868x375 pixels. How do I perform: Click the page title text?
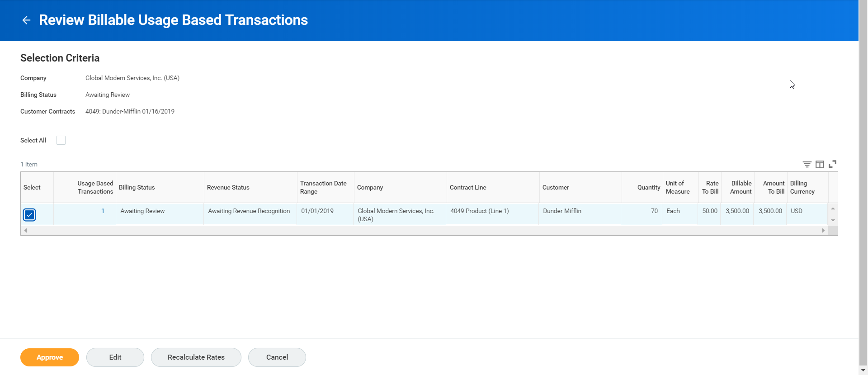tap(173, 20)
